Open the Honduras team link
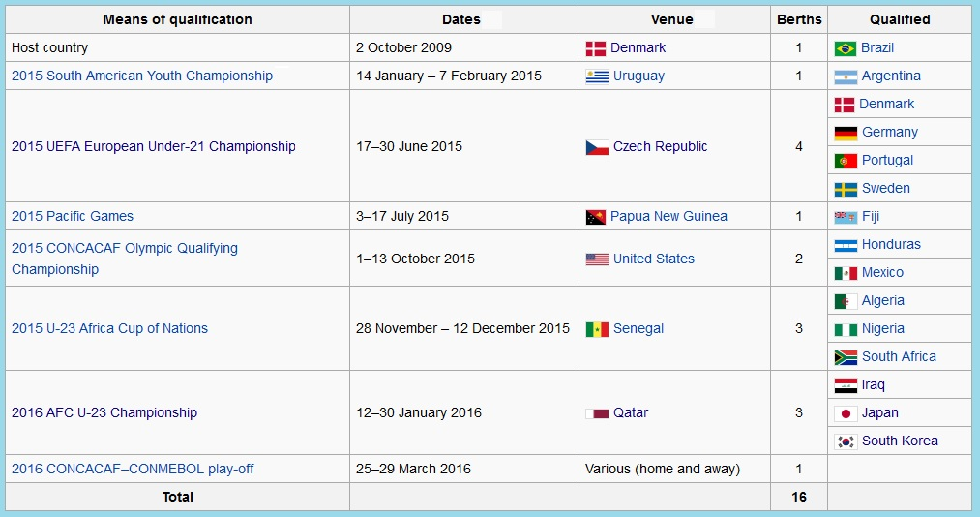Screen dimensions: 980x517 click(891, 244)
